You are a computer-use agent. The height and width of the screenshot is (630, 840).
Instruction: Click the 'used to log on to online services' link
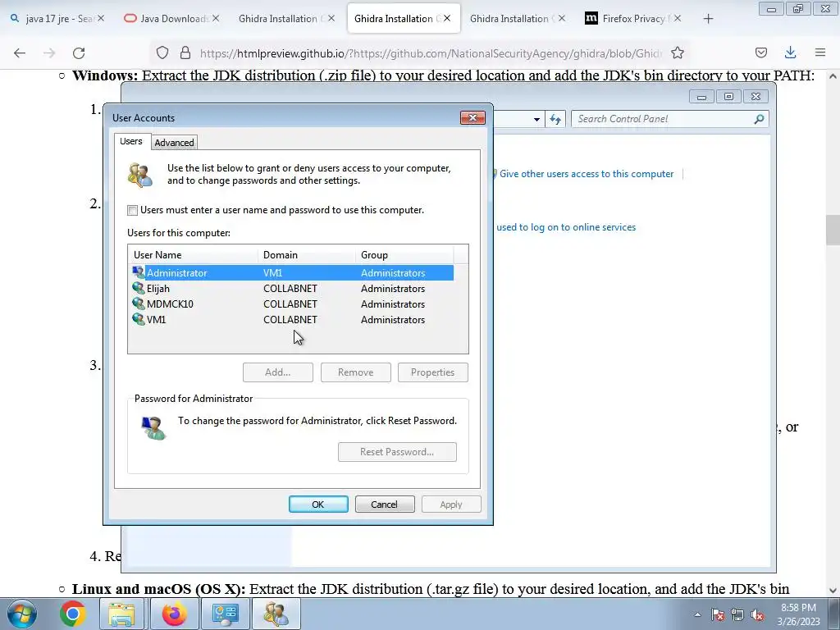pyautogui.click(x=566, y=227)
